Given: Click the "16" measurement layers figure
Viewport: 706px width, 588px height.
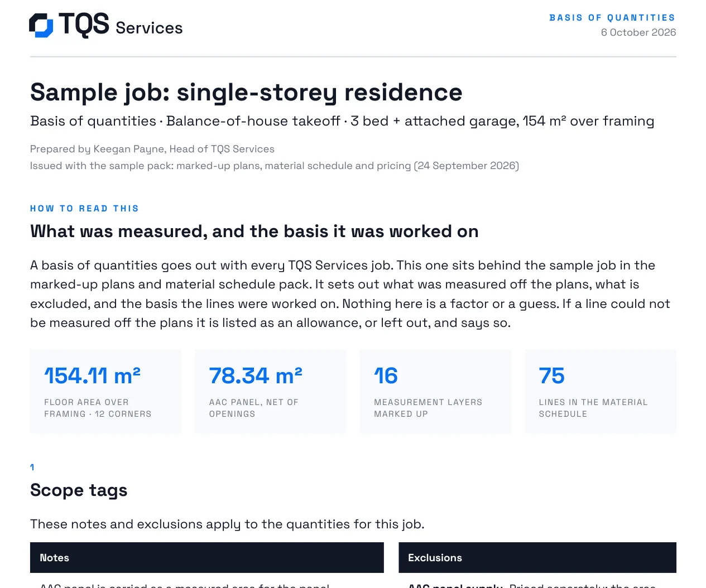Looking at the screenshot, I should pos(386,376).
